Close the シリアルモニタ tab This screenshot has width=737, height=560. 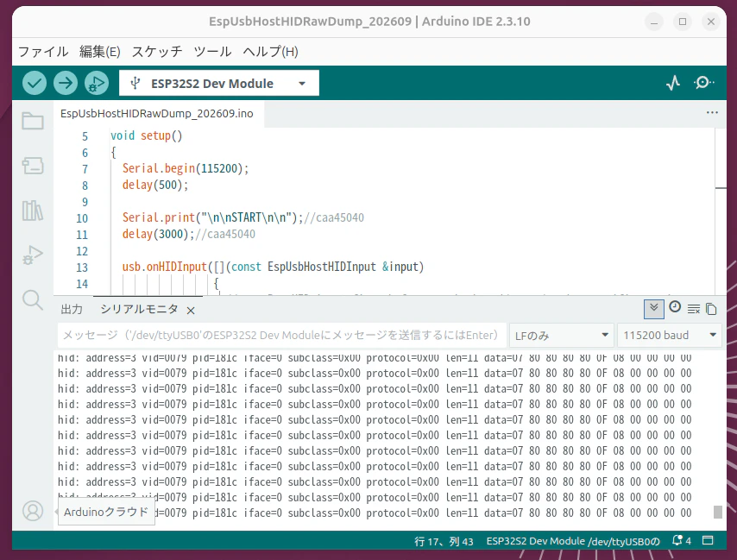191,311
